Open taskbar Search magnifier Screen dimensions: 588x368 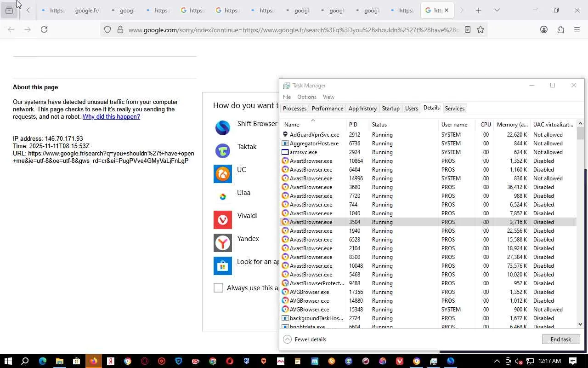25,361
